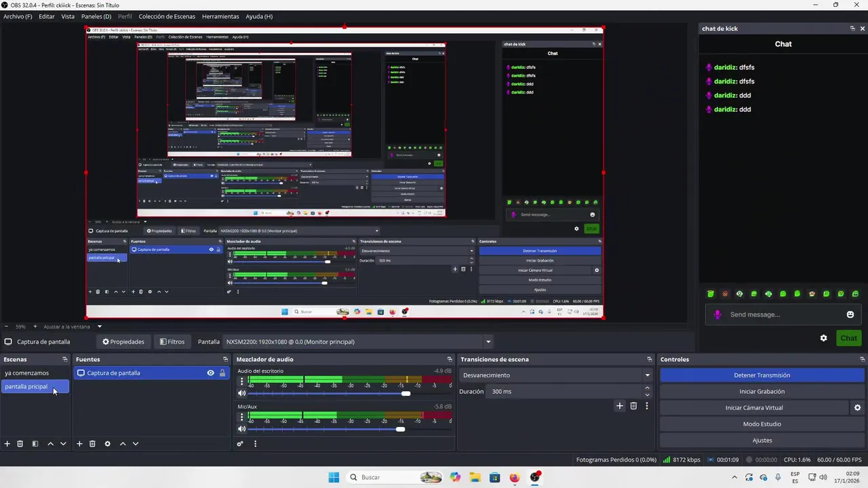The width and height of the screenshot is (868, 488).
Task: Pop out the Escenas dock panel
Action: (65, 359)
